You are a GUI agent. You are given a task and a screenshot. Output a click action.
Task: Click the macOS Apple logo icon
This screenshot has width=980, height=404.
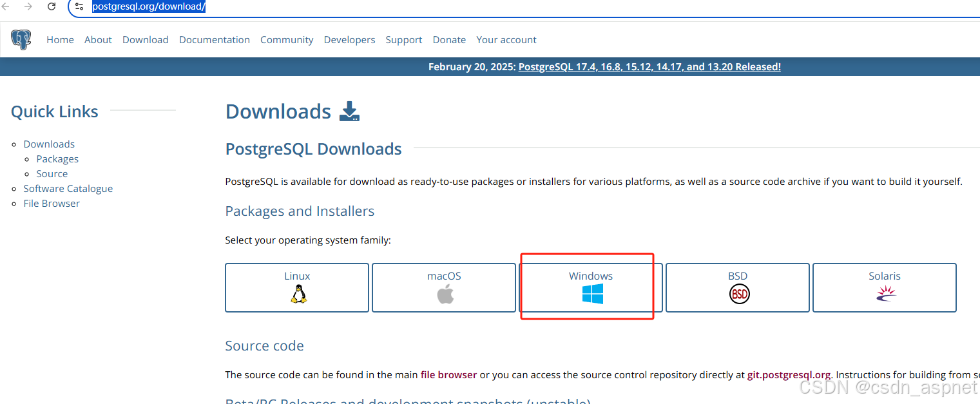445,294
